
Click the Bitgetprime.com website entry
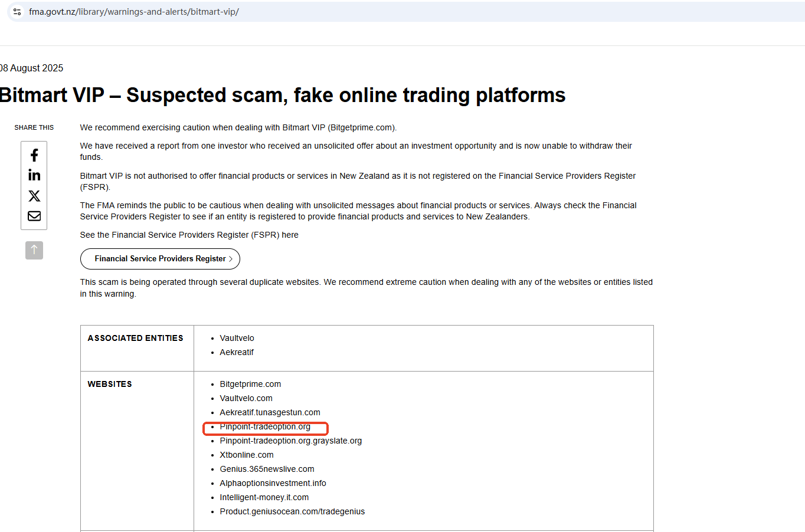250,385
